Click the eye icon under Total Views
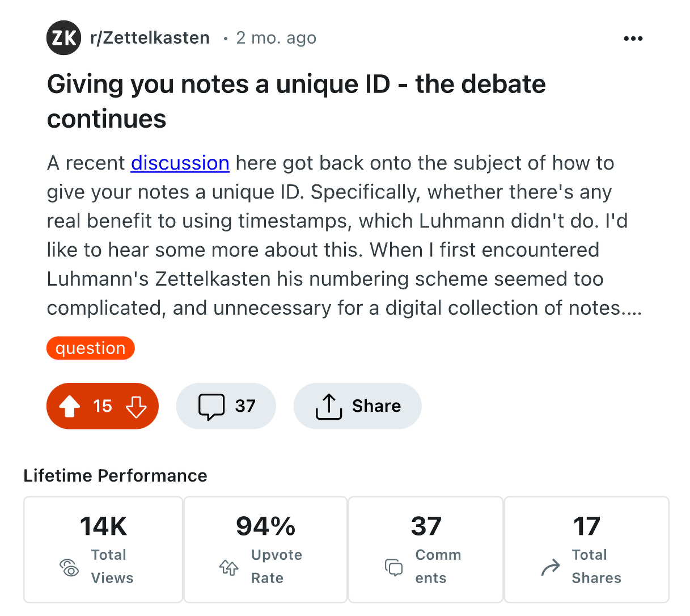Viewport: 690px width, 616px height. tap(69, 567)
